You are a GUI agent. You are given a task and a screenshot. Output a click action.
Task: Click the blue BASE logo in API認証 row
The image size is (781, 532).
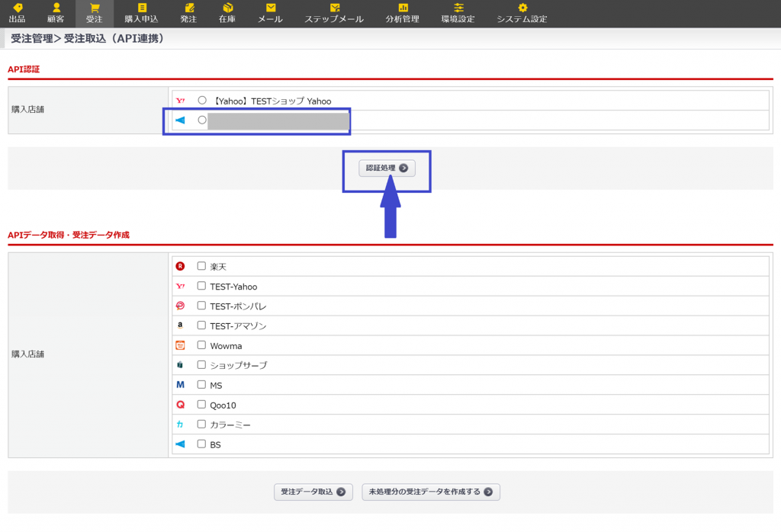(180, 120)
